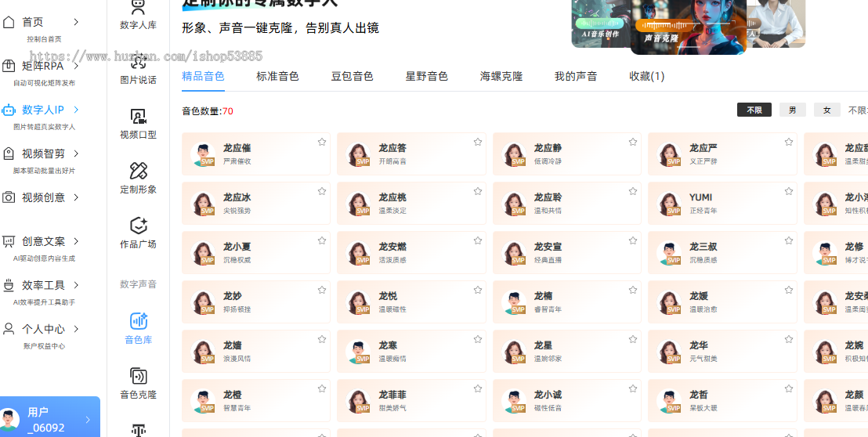Select the 龙小夏 voice card

coord(255,253)
